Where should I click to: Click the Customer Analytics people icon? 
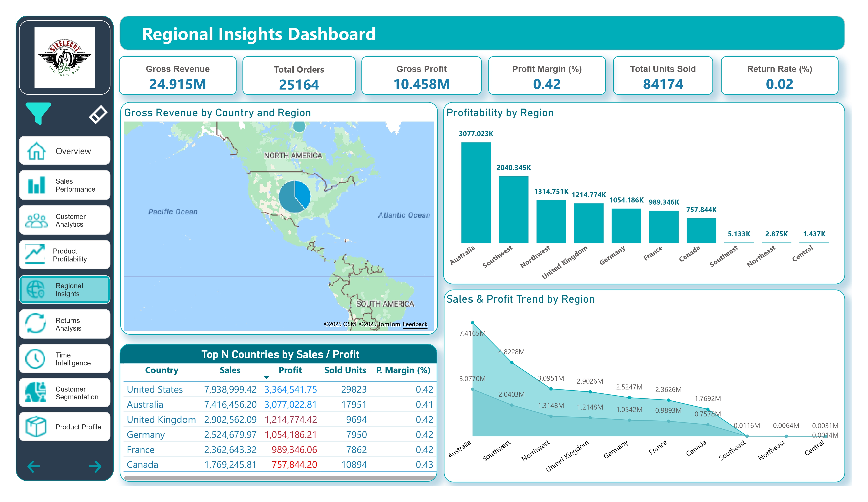(x=36, y=220)
